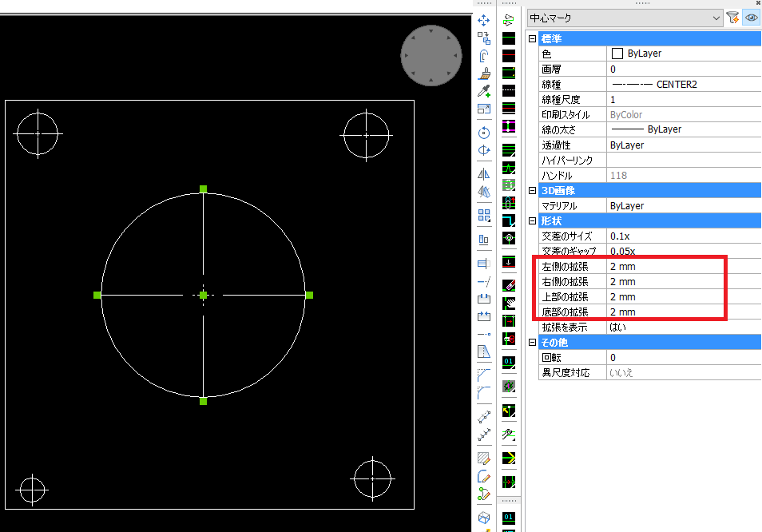Toggle the quick select filter icon
This screenshot has width=762, height=532.
tap(732, 18)
